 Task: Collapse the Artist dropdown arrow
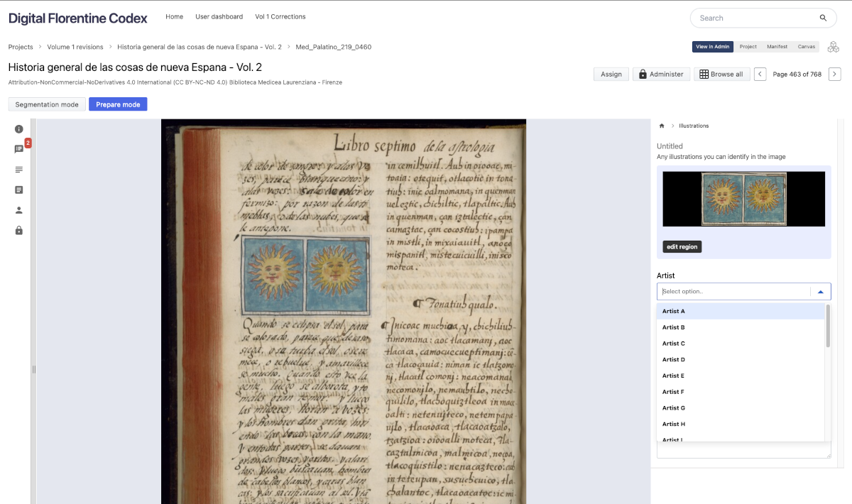pyautogui.click(x=821, y=292)
